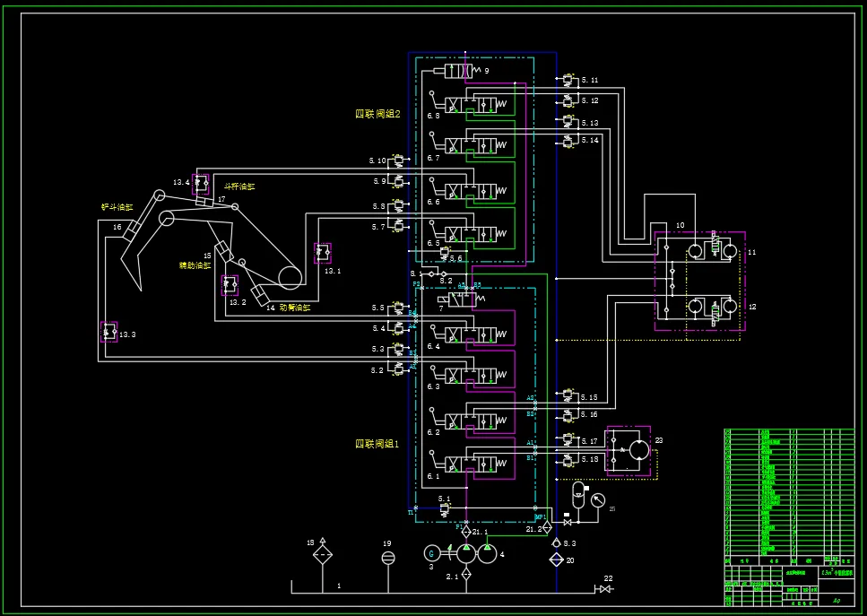This screenshot has height=616, width=867.
Task: Click the cylinder symbol labeled 15
Action: (223, 250)
